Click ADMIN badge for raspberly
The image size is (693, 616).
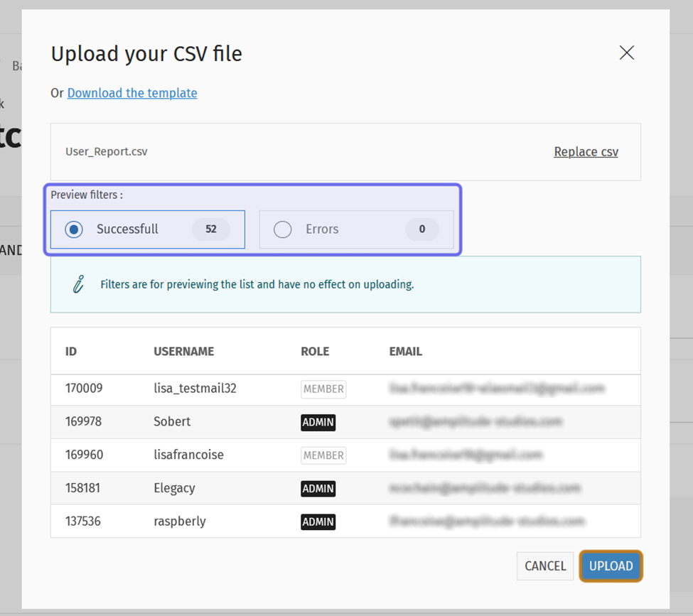coord(318,522)
